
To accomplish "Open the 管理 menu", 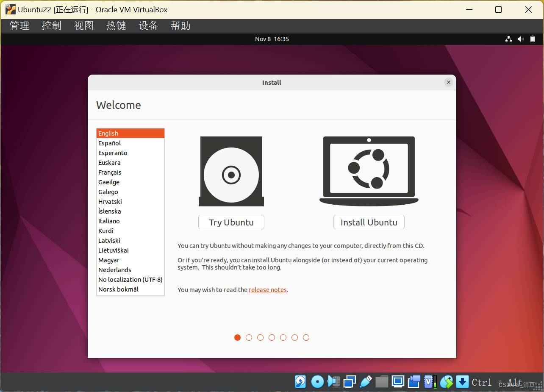I will (19, 26).
